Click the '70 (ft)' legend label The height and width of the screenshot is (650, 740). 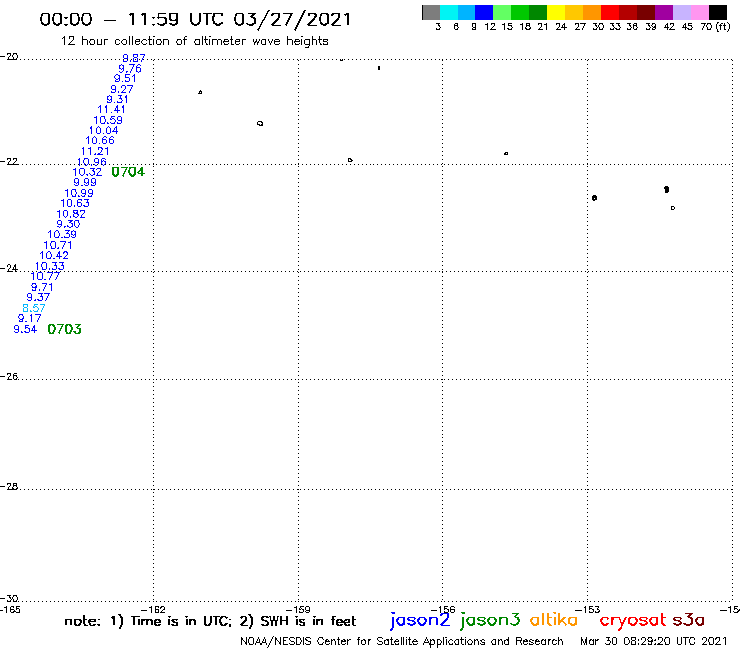[715, 27]
